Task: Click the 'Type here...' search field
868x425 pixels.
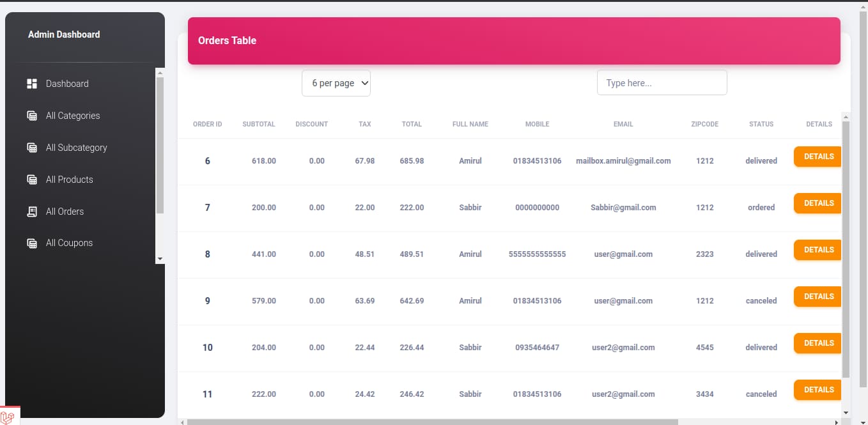Action: coord(662,82)
